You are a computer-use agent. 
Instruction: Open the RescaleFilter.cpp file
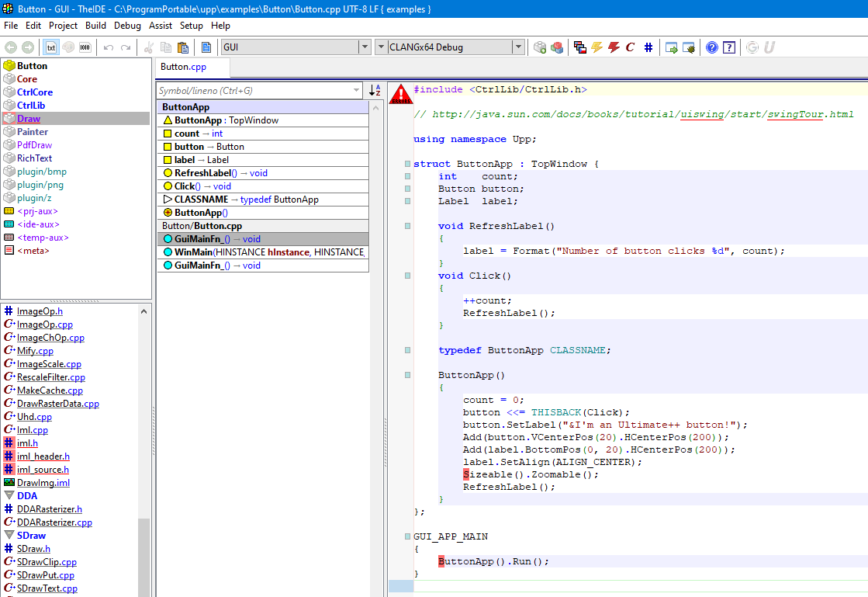[51, 377]
